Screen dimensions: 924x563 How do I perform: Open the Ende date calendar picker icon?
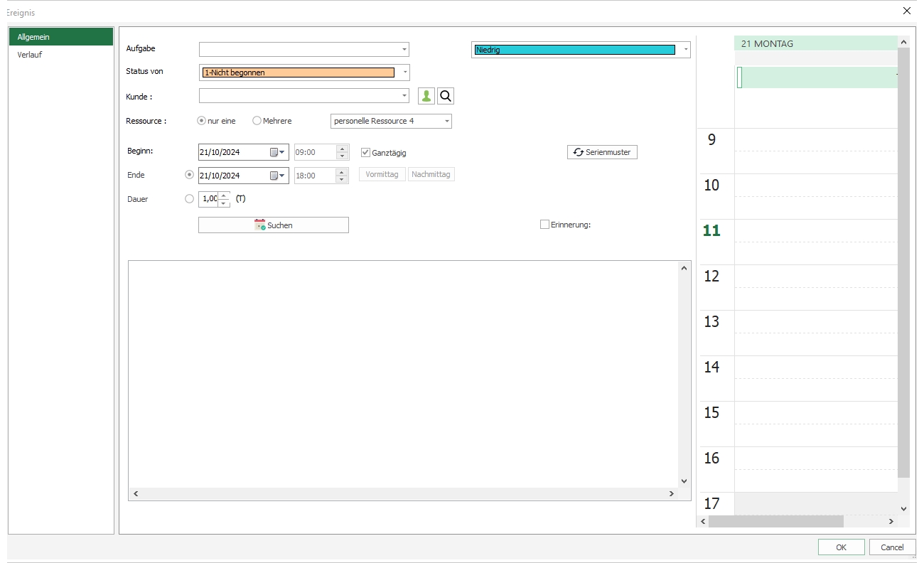276,176
